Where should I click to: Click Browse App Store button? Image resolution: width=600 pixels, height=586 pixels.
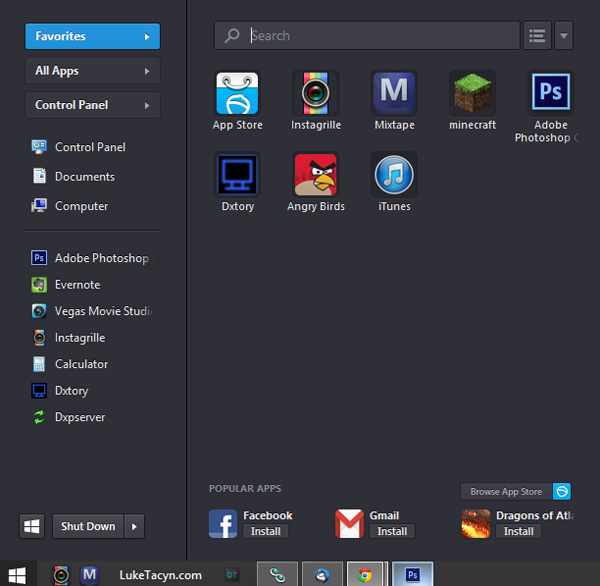(506, 491)
